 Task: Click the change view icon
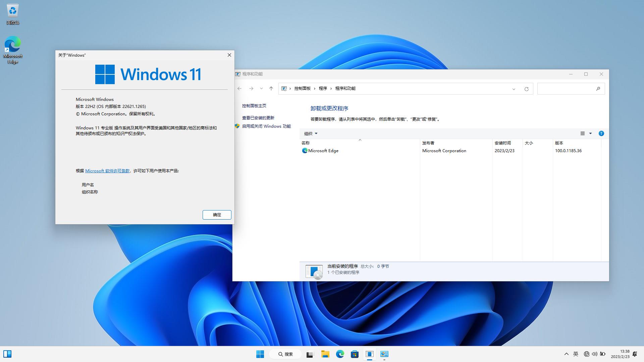pyautogui.click(x=583, y=133)
